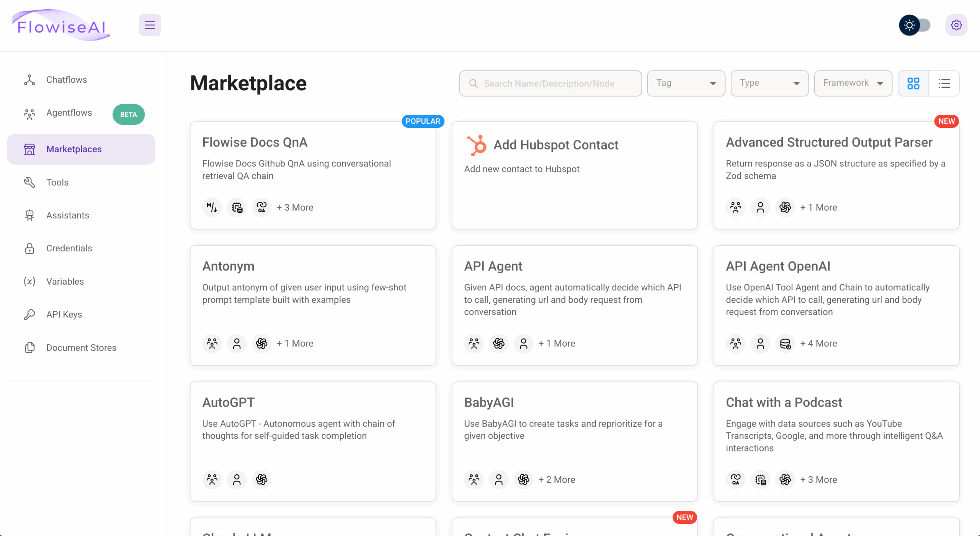Open the API Agent OpenAI template

click(836, 305)
